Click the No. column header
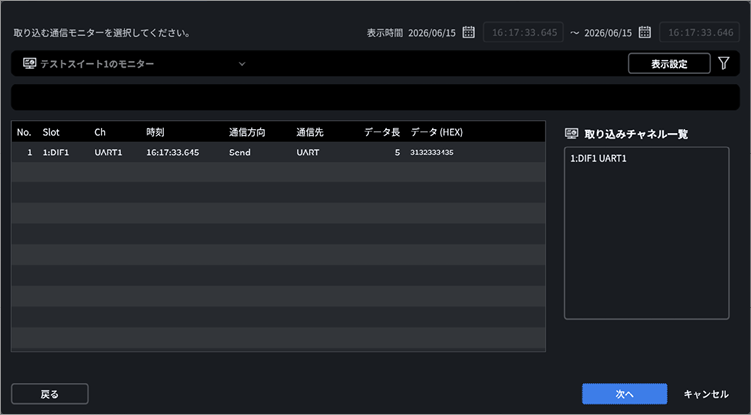Screen dimensions: 751x415 point(24,132)
